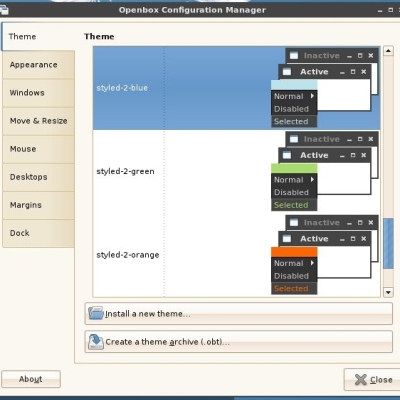Screen dimensions: 400x400
Task: Click the scroll down arrow of theme list
Action: tap(388, 292)
